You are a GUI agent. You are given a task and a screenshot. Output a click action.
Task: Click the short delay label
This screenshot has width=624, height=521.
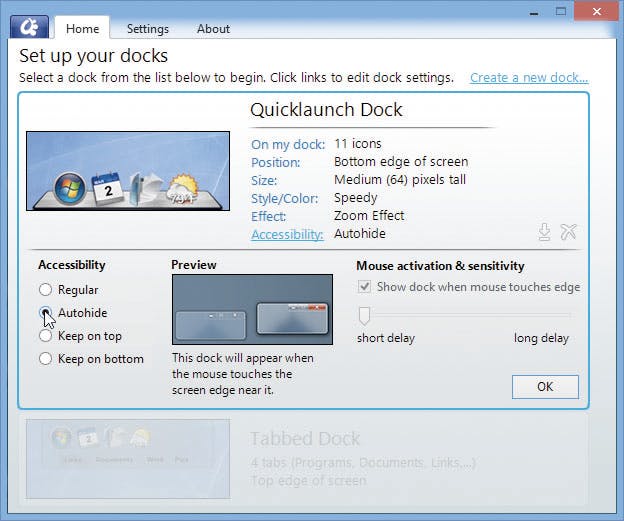coord(386,338)
